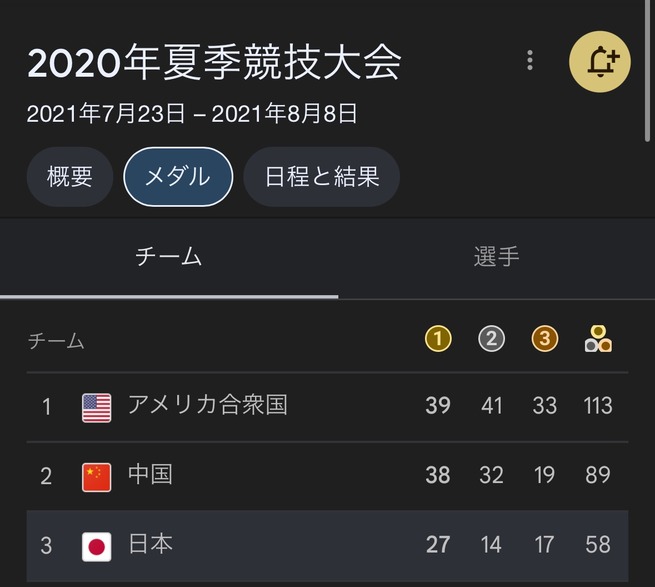Image resolution: width=655 pixels, height=587 pixels.
Task: Click the China flag icon
Action: click(96, 477)
